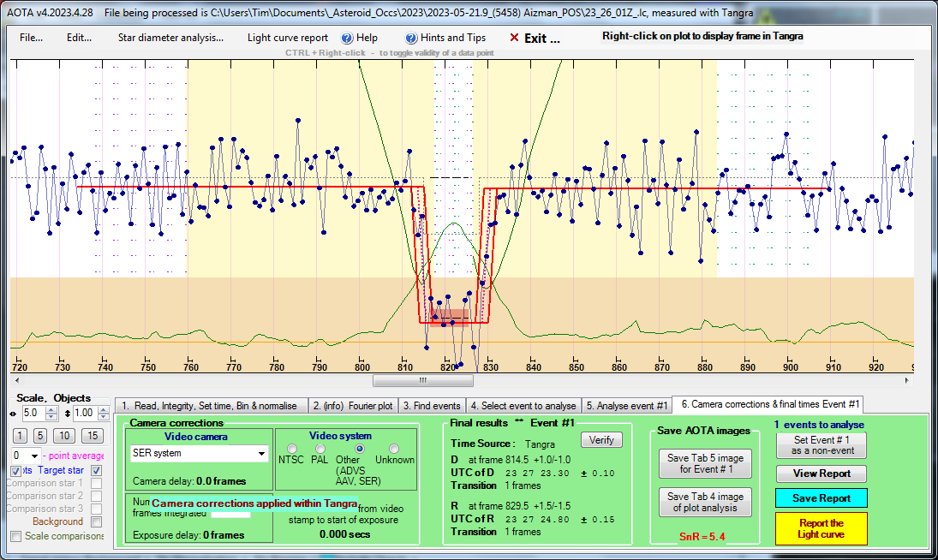Open the File menu
The image size is (938, 560).
coord(32,38)
